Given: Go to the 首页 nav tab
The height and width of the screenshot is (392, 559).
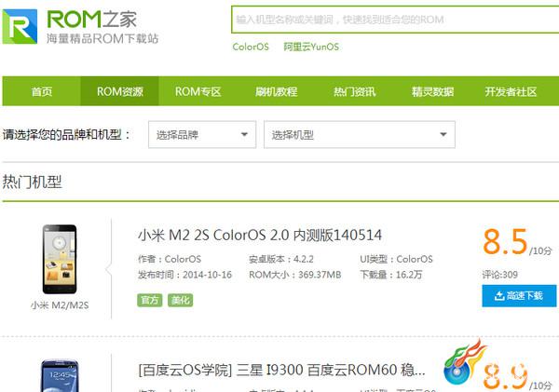Looking at the screenshot, I should pos(41,91).
